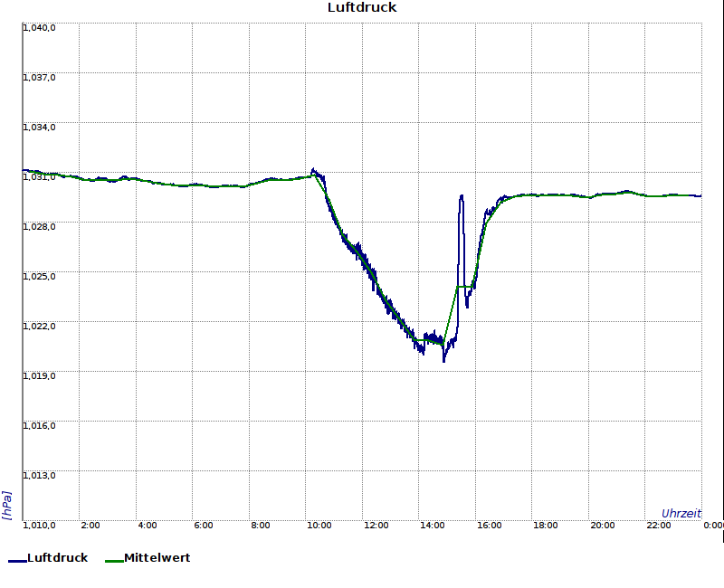724x588 pixels.
Task: Click the 1,025,0 y-axis value
Action: 39,277
